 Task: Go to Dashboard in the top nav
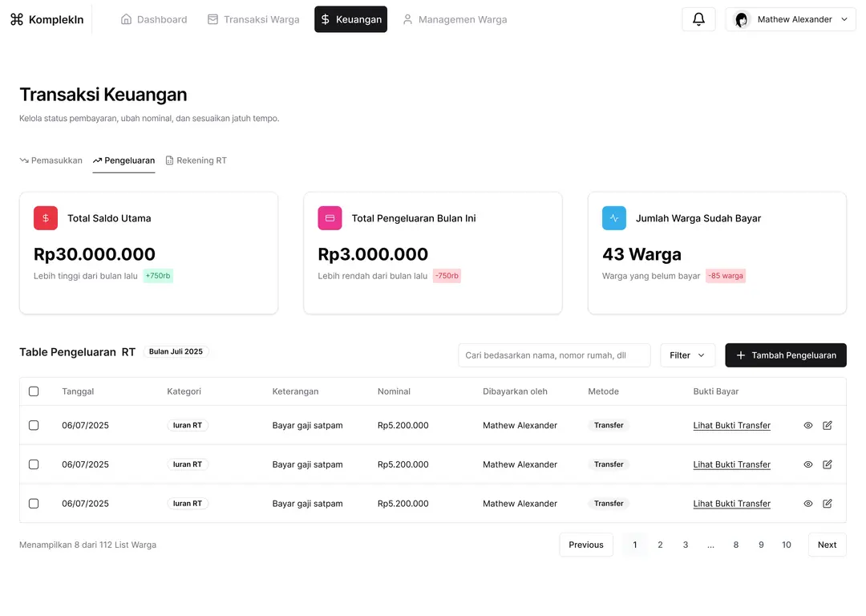click(153, 19)
